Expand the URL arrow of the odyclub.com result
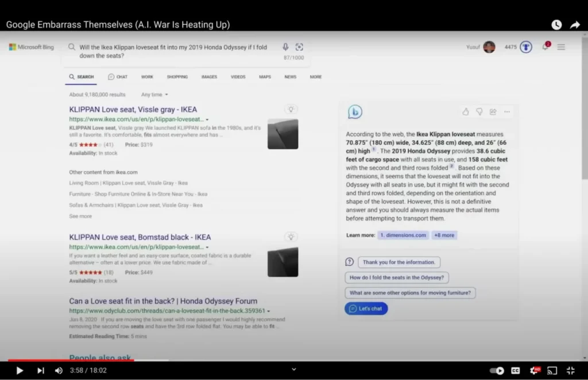This screenshot has width=588, height=380. 269,311
